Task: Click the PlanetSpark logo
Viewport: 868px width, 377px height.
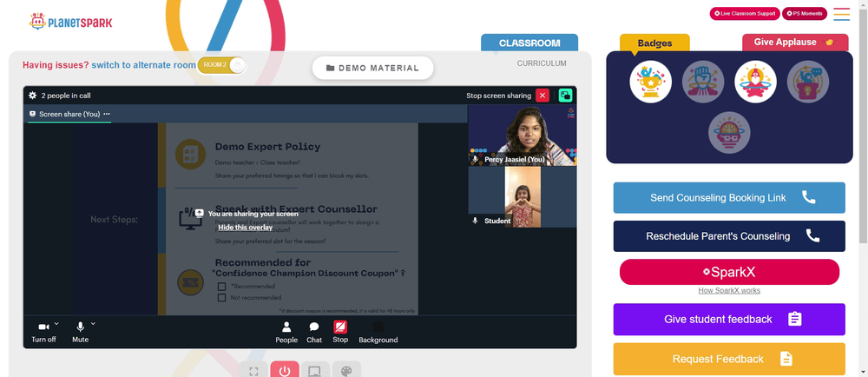Action: tap(70, 22)
